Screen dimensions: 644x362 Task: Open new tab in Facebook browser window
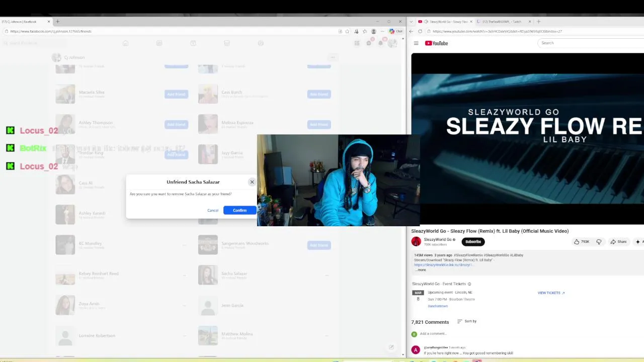(57, 22)
